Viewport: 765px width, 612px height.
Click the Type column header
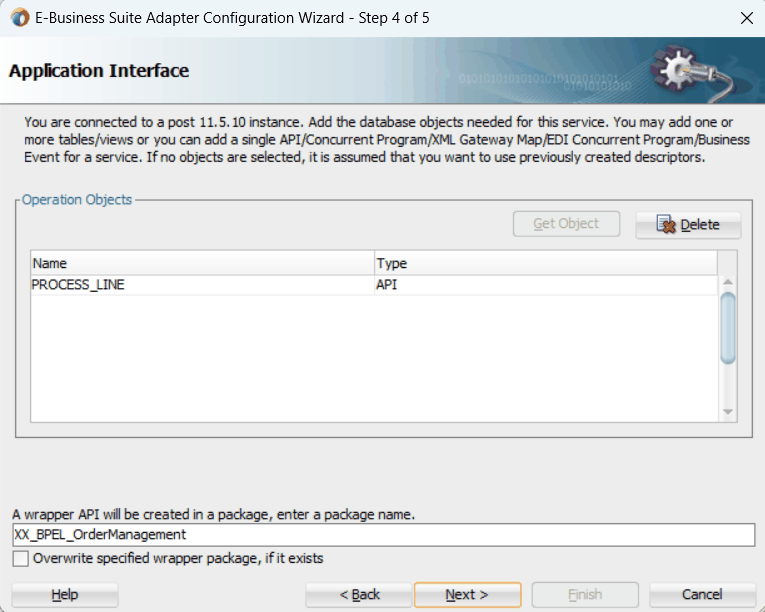[x=545, y=264]
